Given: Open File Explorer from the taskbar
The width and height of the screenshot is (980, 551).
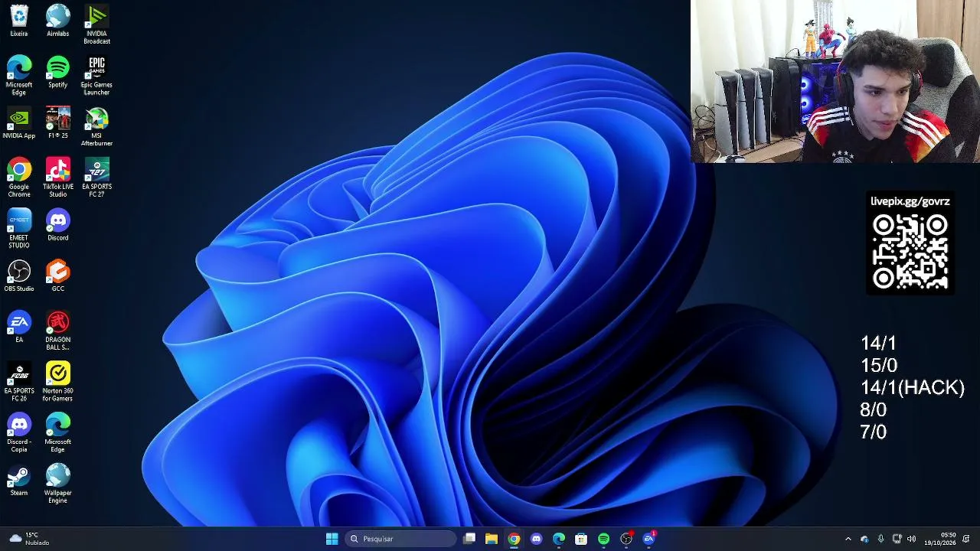Looking at the screenshot, I should coord(492,539).
